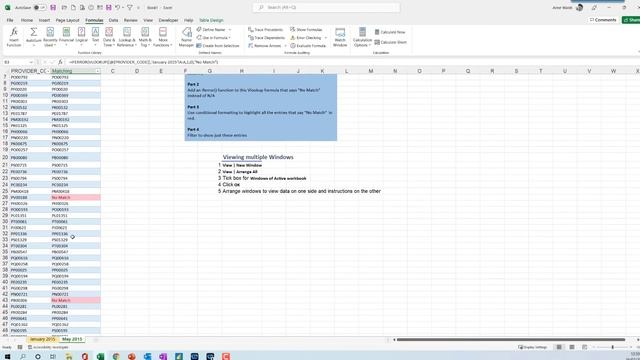Image resolution: width=640 pixels, height=360 pixels.
Task: Open Display Settings in status bar
Action: pos(533,347)
